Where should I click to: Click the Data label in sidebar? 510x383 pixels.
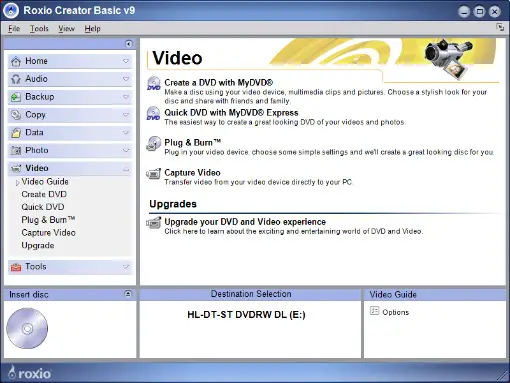click(x=34, y=133)
